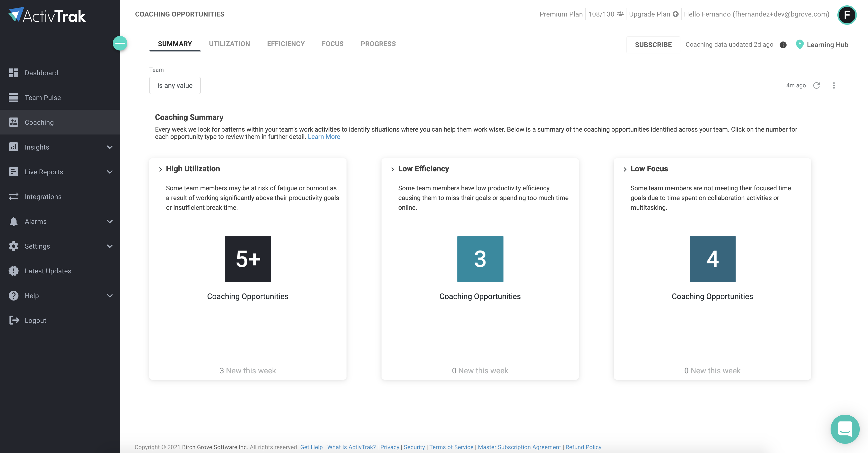
Task: Click the coaching data info icon
Action: click(x=783, y=45)
